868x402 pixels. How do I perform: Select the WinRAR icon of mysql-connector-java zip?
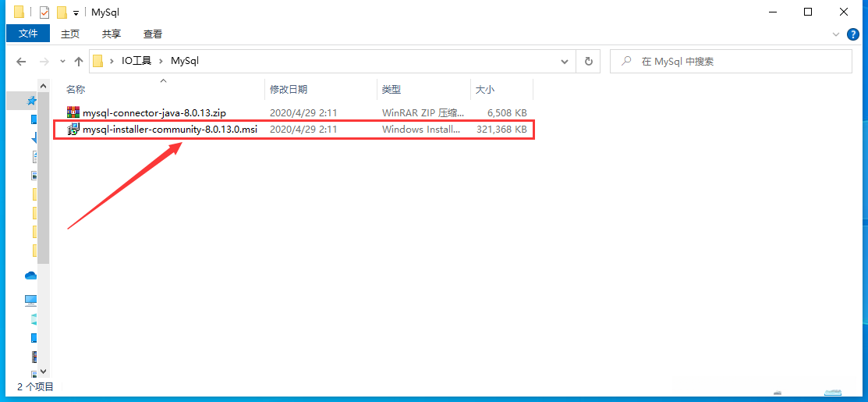tap(73, 112)
